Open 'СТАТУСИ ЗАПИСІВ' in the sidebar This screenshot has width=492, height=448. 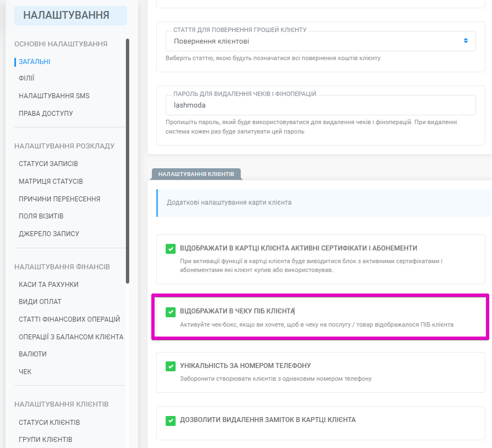[x=49, y=164]
